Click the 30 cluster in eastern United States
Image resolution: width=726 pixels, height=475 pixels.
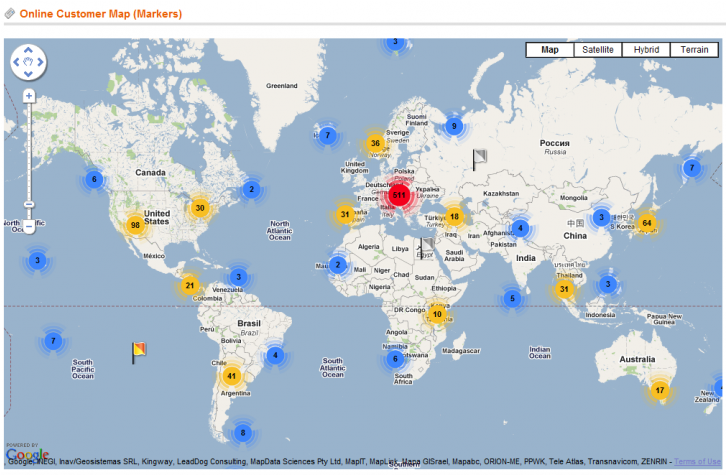click(x=200, y=208)
